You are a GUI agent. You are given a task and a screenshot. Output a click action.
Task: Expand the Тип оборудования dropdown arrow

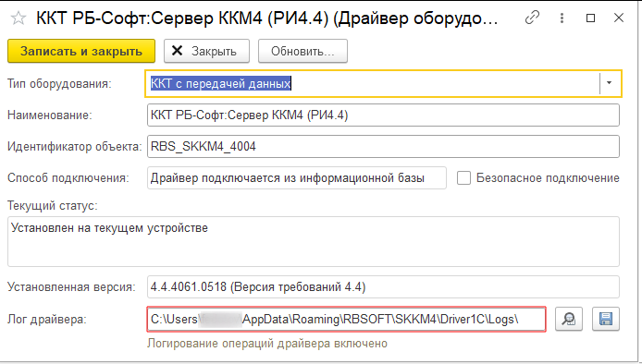pyautogui.click(x=609, y=83)
